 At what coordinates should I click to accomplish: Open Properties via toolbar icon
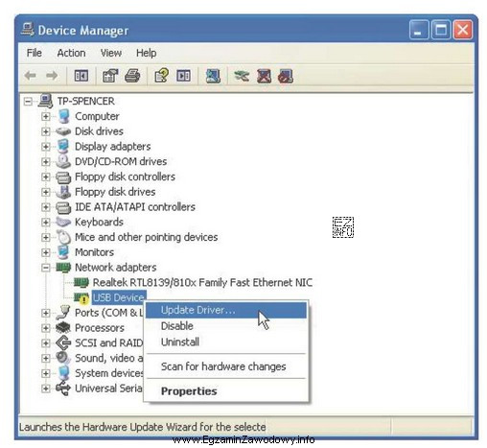[110, 76]
